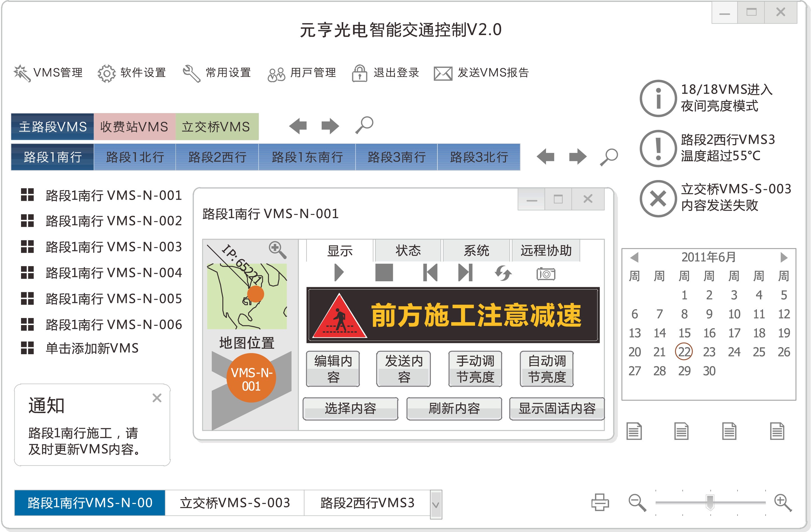Skip to next content frame
The width and height of the screenshot is (811, 532).
(x=466, y=273)
